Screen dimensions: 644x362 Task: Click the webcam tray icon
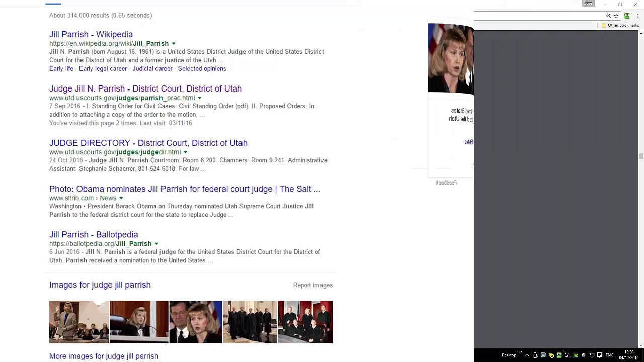[584, 355]
